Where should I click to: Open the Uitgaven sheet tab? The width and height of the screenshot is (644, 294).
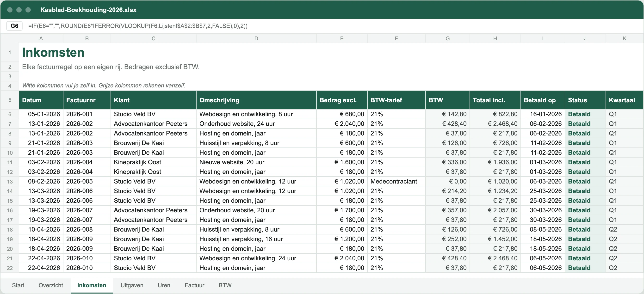point(132,285)
